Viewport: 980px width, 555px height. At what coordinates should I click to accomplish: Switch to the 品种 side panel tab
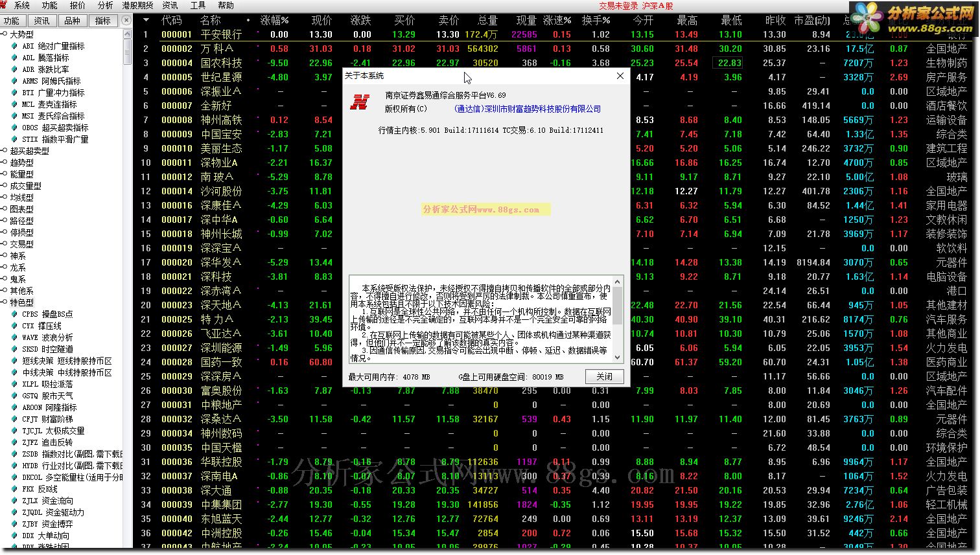[x=73, y=21]
